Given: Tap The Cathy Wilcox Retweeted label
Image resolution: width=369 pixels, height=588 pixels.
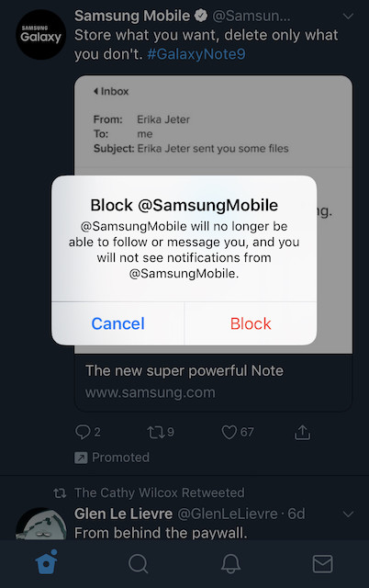Looking at the screenshot, I should click(x=159, y=492).
